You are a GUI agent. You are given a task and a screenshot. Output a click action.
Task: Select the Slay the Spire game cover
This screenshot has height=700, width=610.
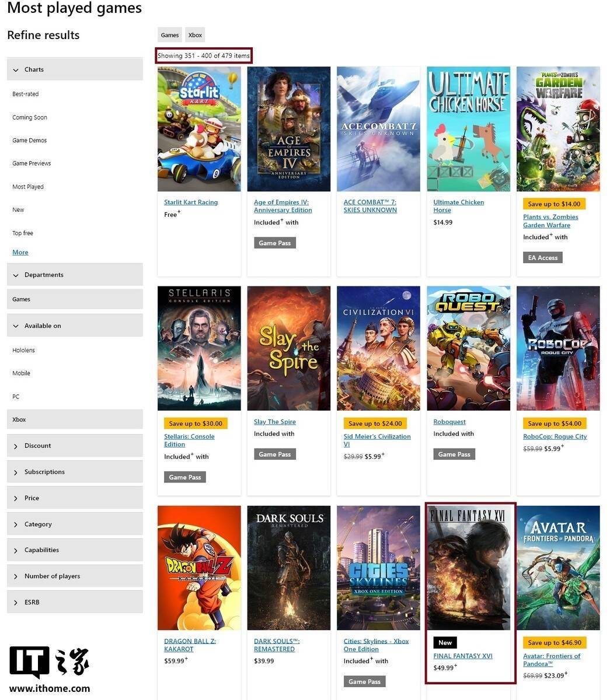click(x=289, y=348)
